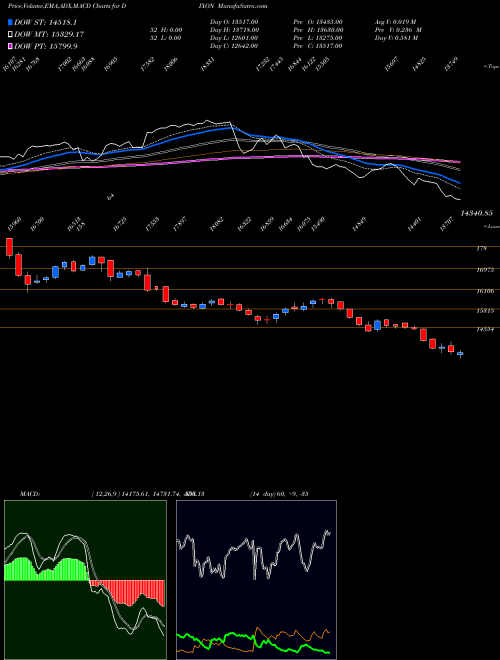Click the 'Avg V: 0.019 M' value
Screen dimensions: 500x660
(x=395, y=22)
